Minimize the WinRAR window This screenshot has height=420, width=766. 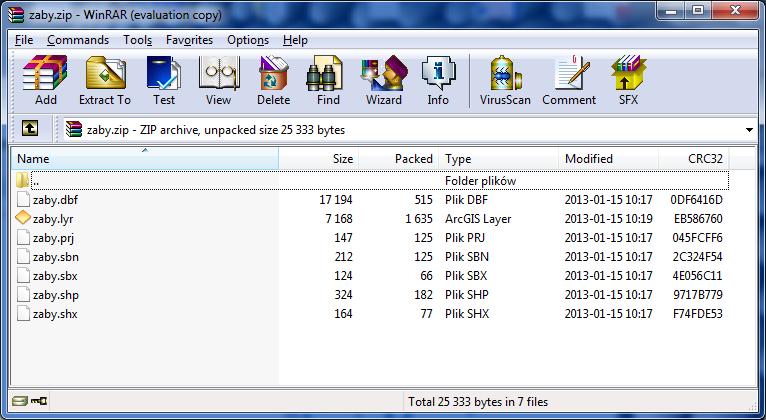click(671, 11)
